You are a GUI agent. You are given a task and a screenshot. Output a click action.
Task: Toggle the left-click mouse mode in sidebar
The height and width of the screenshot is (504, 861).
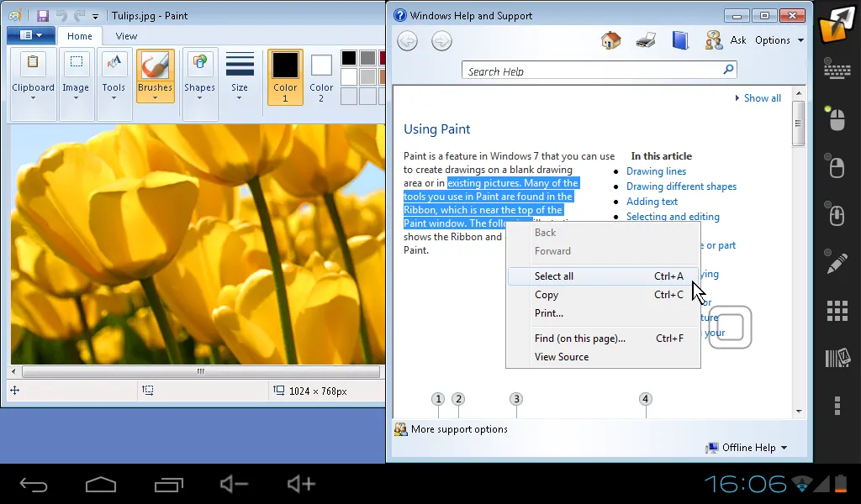[x=836, y=118]
